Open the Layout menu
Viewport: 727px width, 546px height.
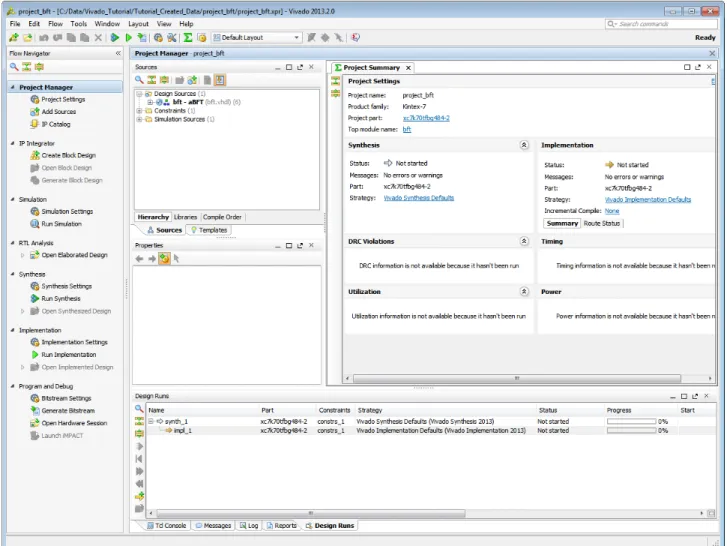pyautogui.click(x=138, y=24)
